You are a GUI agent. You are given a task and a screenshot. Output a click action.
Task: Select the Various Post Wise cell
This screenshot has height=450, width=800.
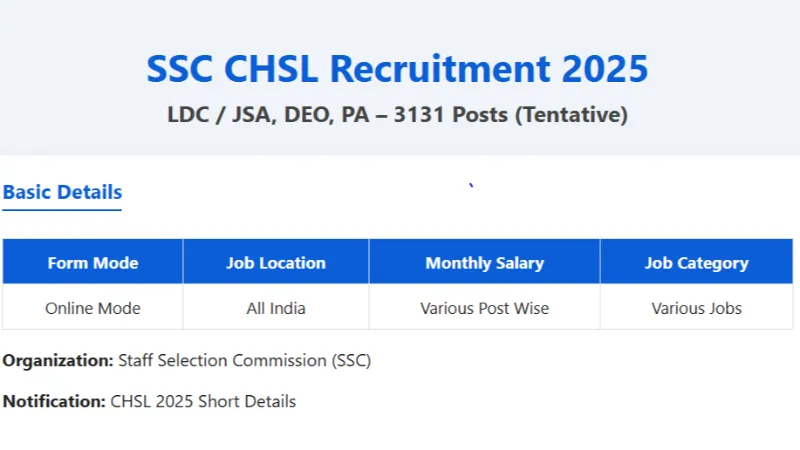(x=485, y=308)
